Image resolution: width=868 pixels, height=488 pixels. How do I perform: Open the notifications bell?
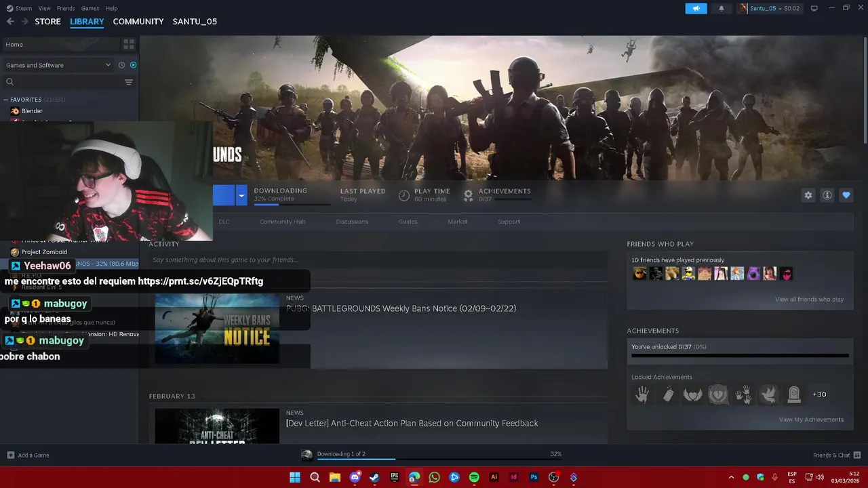pyautogui.click(x=721, y=8)
